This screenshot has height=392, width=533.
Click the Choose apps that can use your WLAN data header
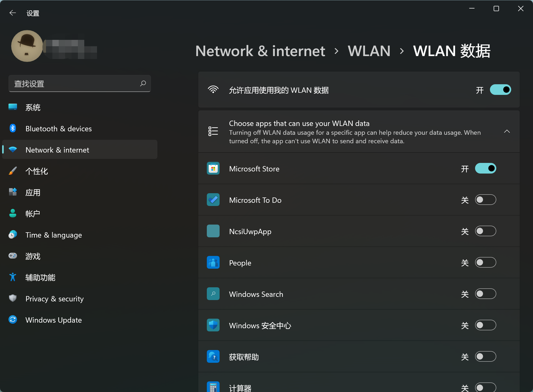359,131
